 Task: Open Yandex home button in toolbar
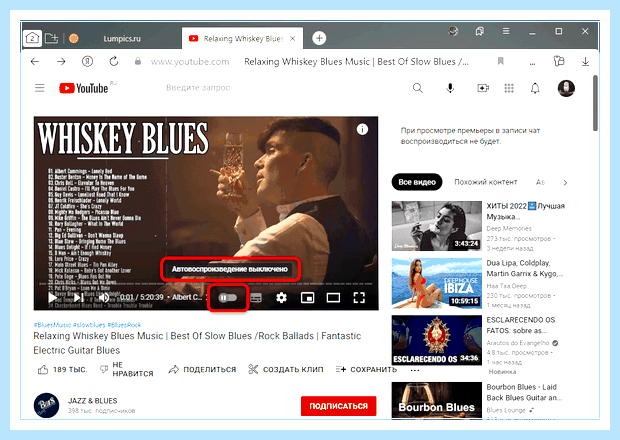(x=87, y=61)
